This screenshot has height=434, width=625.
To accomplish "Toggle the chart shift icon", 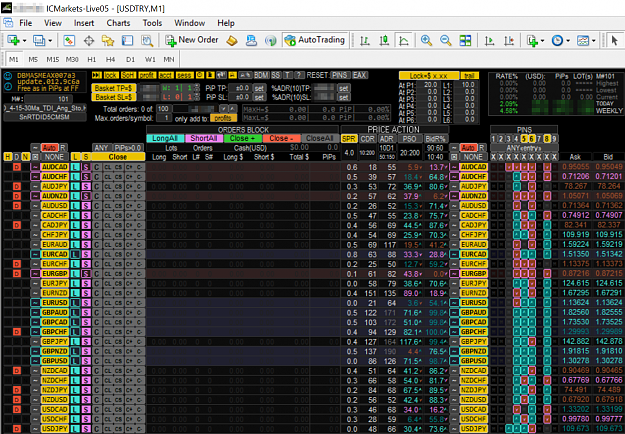I will pyautogui.click(x=509, y=40).
